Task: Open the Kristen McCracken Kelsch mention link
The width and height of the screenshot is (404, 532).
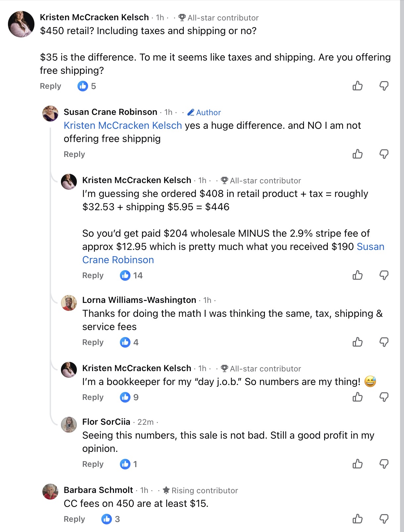Action: 123,125
